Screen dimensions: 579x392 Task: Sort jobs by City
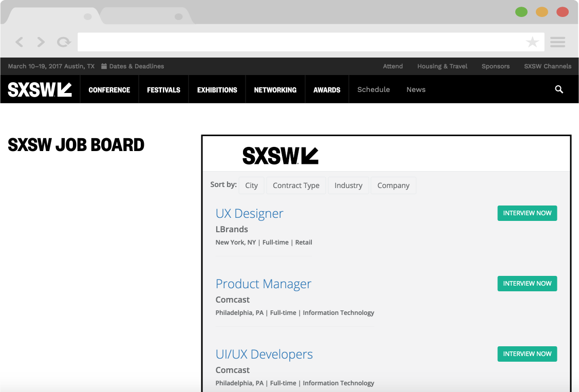pos(251,185)
